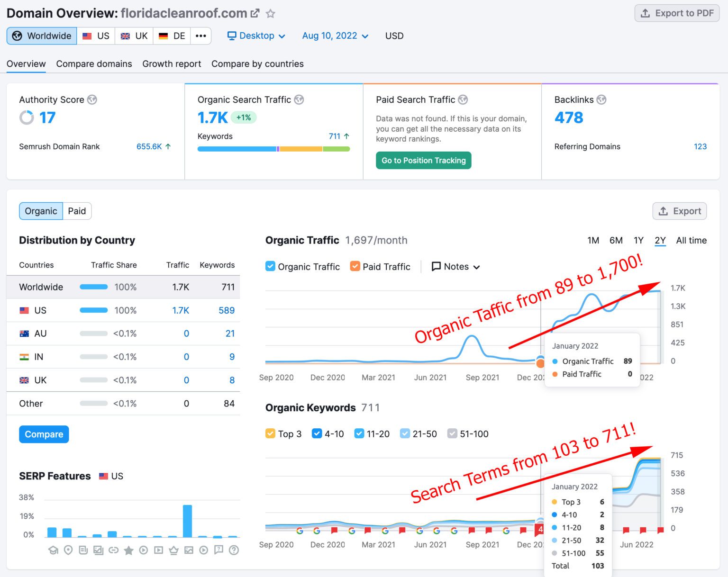Select the star reviews SERP feature icon

[128, 550]
